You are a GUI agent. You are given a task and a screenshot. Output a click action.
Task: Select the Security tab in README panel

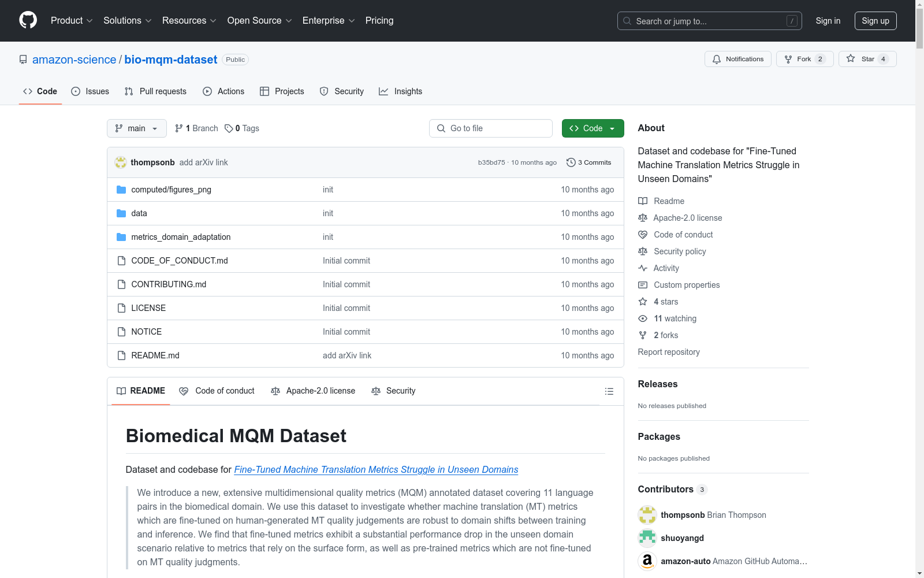[x=393, y=391]
